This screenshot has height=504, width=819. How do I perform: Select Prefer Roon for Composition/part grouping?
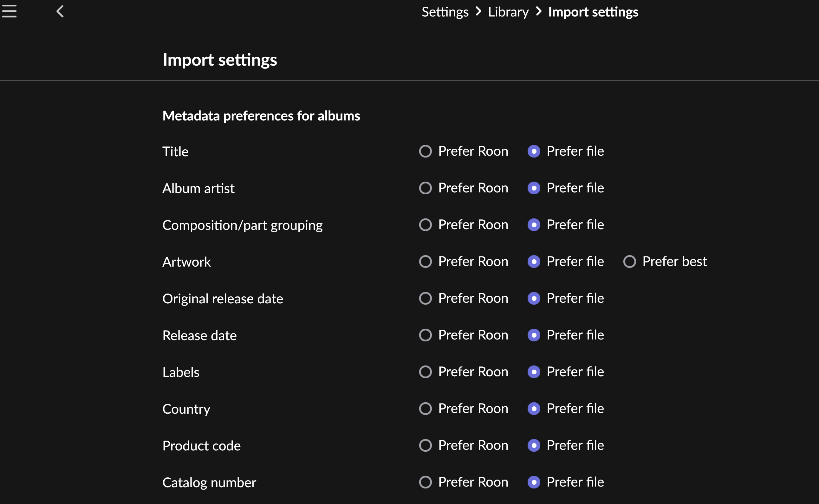tap(425, 225)
